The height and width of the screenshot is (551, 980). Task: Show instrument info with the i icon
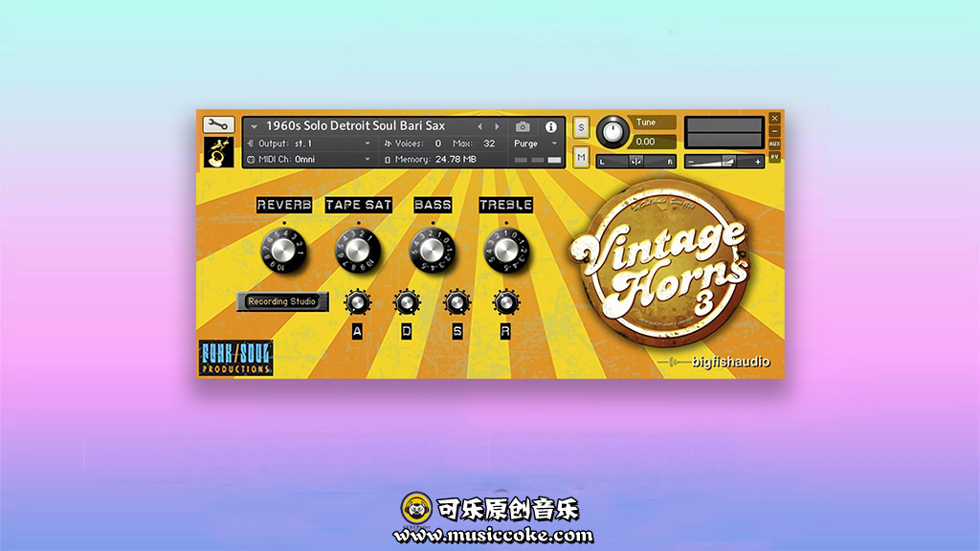pyautogui.click(x=550, y=127)
